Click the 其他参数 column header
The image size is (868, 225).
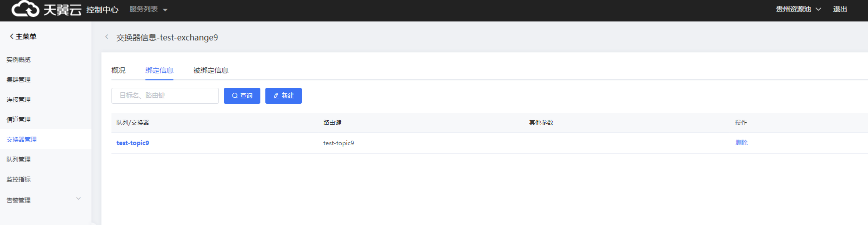click(x=541, y=123)
